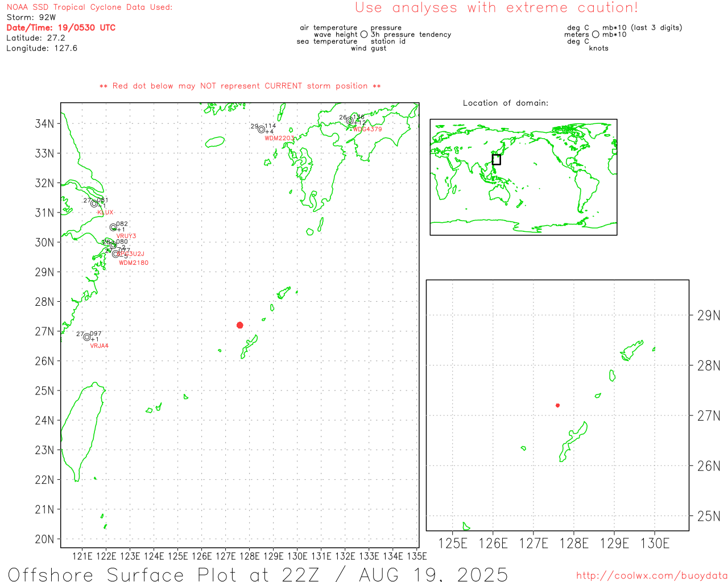Viewport: 728px width, 582px height.
Task: Select the WDM2203 station circle marker
Action: pyautogui.click(x=261, y=129)
